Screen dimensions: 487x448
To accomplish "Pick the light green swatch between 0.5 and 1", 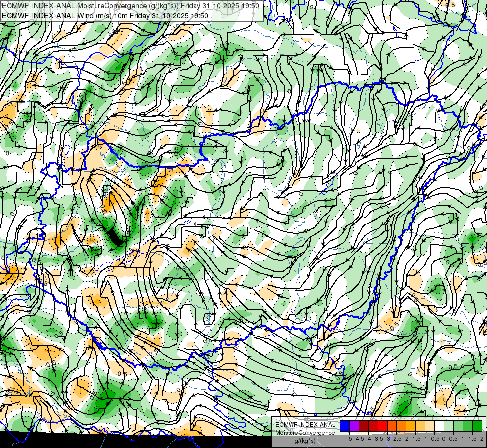I will pyautogui.click(x=458, y=426).
